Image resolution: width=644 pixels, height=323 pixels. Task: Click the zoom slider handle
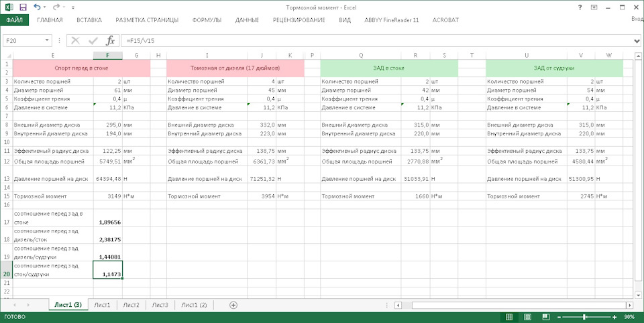585,316
